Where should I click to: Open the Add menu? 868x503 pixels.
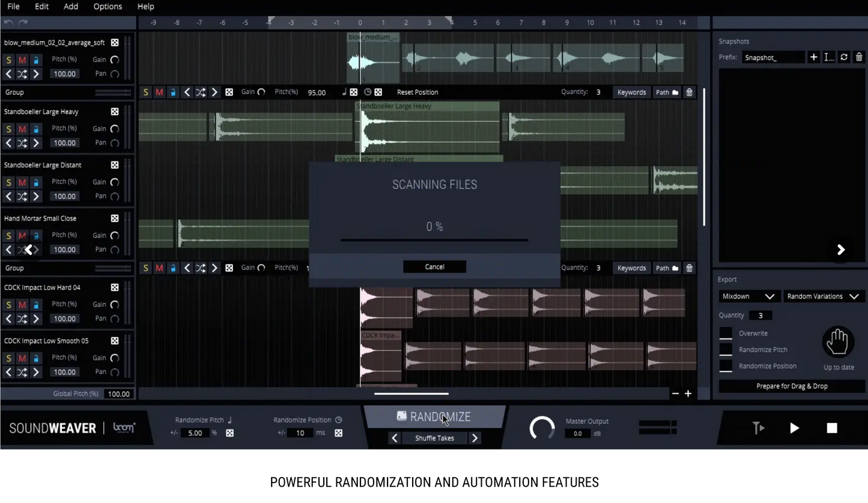[71, 7]
